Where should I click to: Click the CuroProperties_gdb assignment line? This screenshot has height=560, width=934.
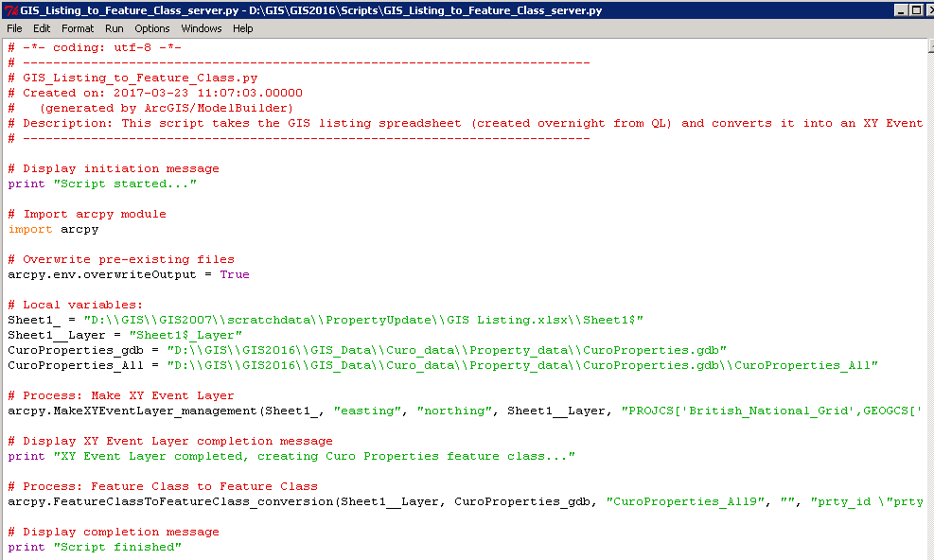[367, 350]
